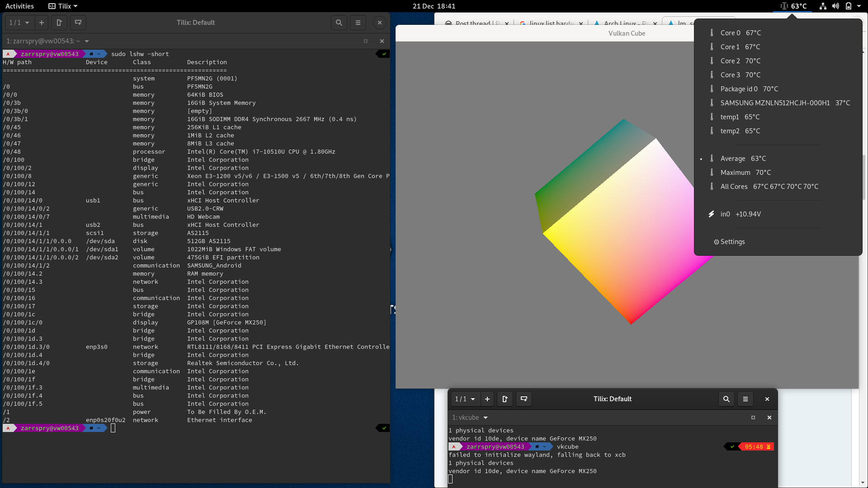
Task: Click the 63°C sensor indicator in top bar
Action: point(793,6)
